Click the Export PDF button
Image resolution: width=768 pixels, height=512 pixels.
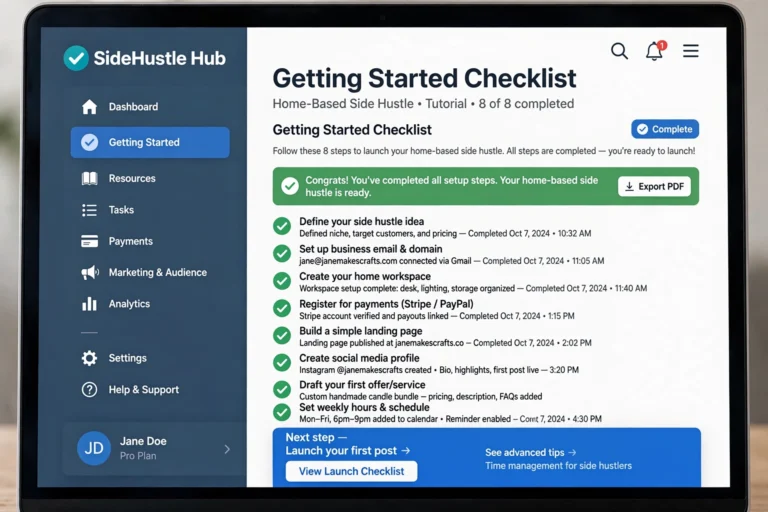point(654,187)
